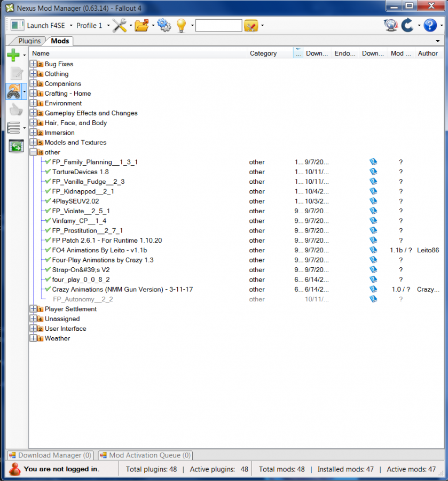Viewport: 448px width, 481px height.
Task: Click the green plus add mod icon
Action: [x=13, y=55]
